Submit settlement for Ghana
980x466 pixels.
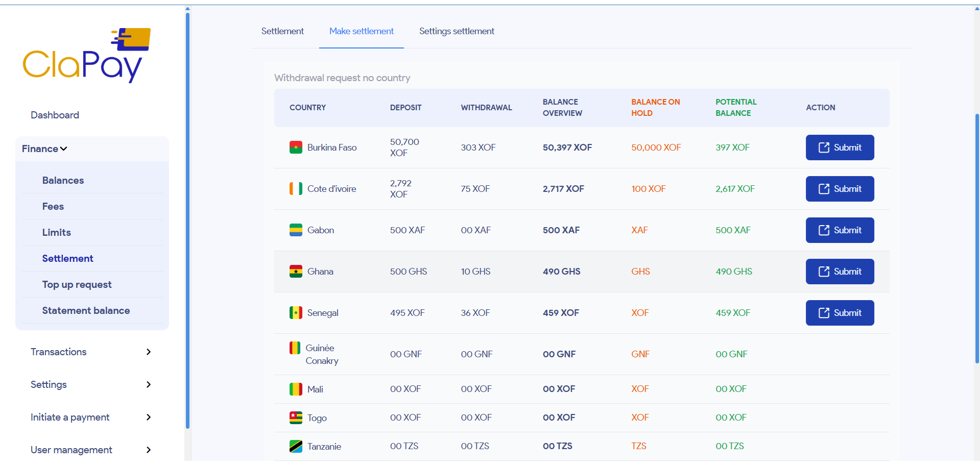840,272
